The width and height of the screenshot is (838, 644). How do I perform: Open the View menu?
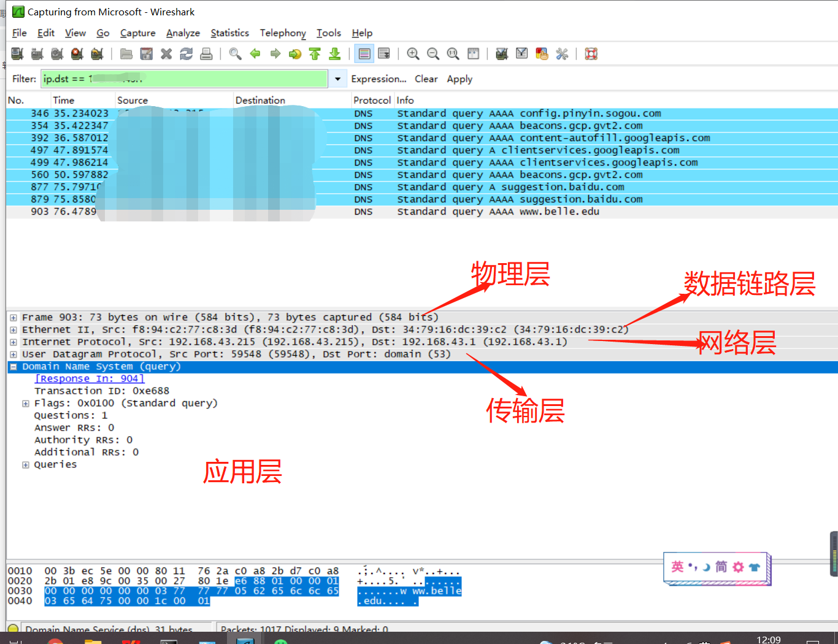pyautogui.click(x=75, y=33)
